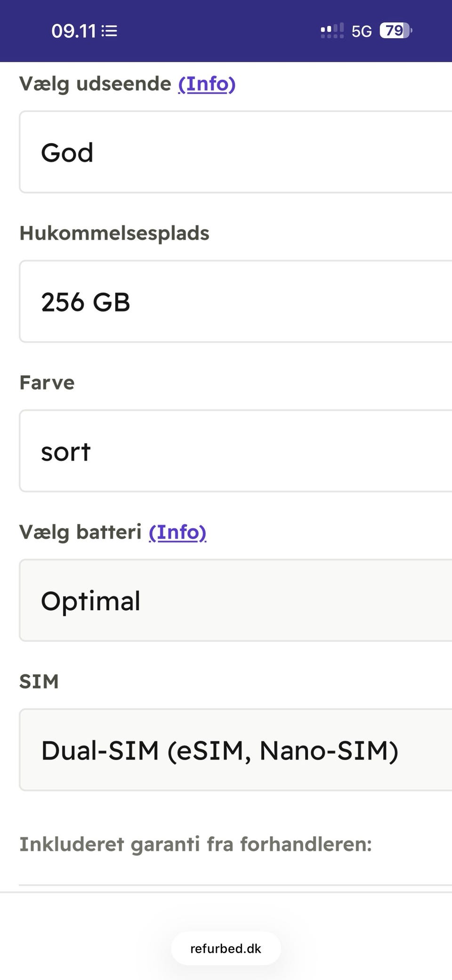Tap the refurbed.dk address pill
Screen dimensions: 452x980
226,948
